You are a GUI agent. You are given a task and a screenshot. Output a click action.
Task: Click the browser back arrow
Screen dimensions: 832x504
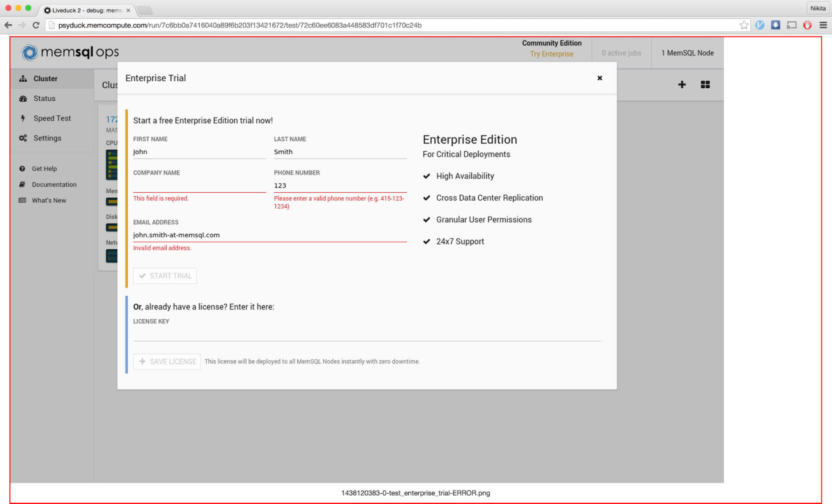coord(8,25)
